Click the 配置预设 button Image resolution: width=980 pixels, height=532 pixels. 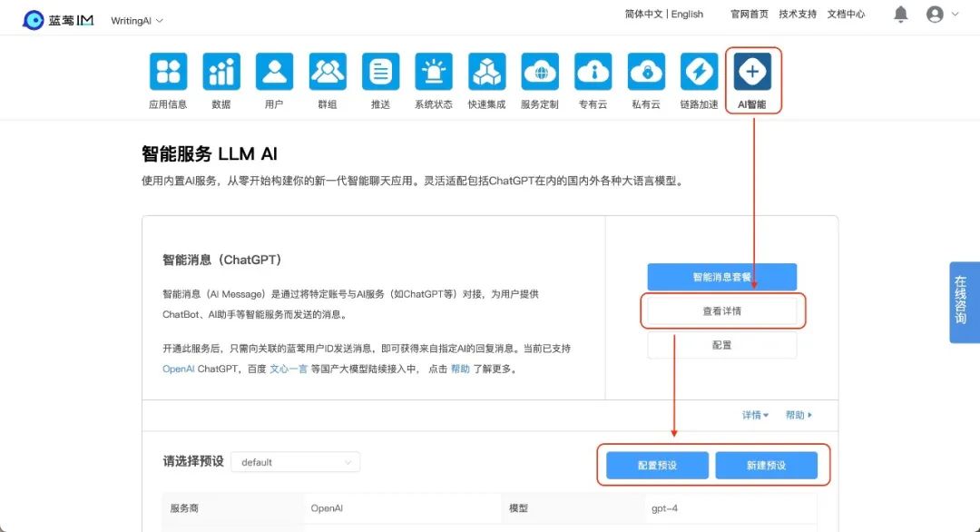[658, 465]
